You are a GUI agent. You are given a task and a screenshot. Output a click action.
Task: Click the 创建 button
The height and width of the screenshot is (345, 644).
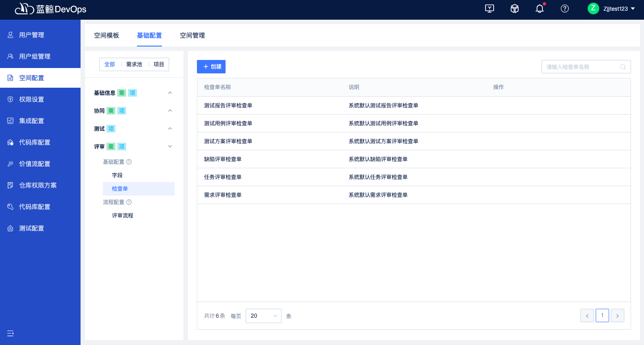211,67
